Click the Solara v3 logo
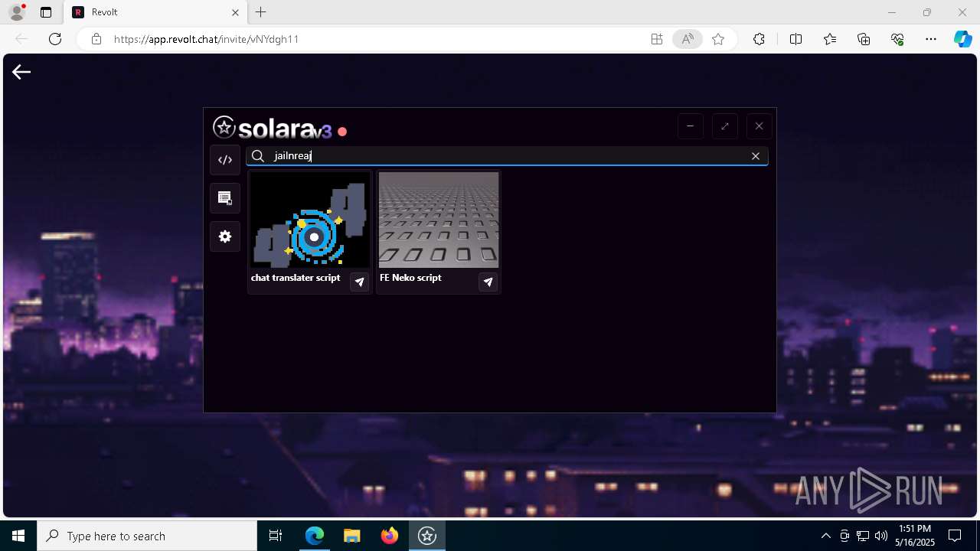The width and height of the screenshot is (980, 551). [273, 128]
